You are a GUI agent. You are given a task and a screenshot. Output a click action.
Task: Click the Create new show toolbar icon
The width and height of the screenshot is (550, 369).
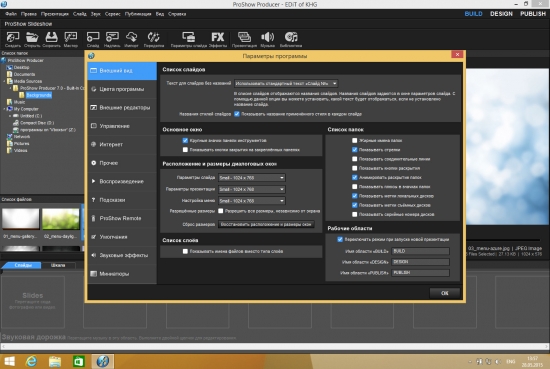13,39
